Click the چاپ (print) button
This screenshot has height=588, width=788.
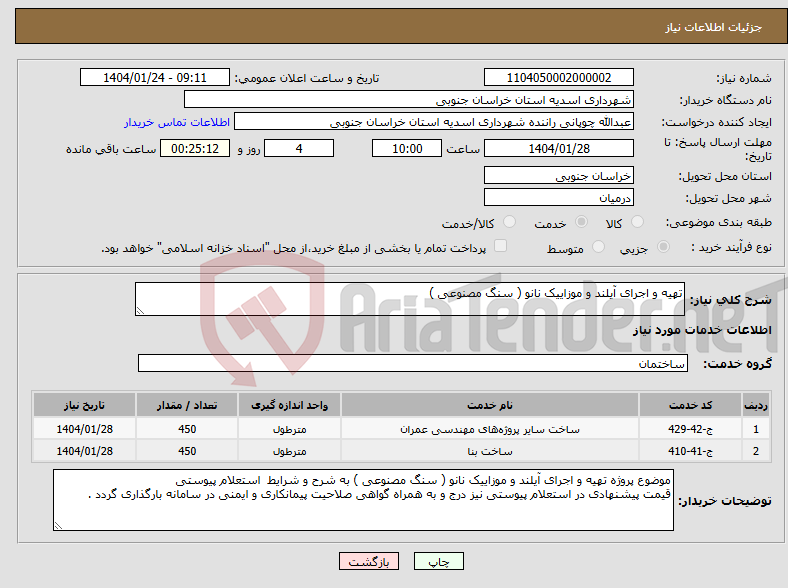pos(438,561)
